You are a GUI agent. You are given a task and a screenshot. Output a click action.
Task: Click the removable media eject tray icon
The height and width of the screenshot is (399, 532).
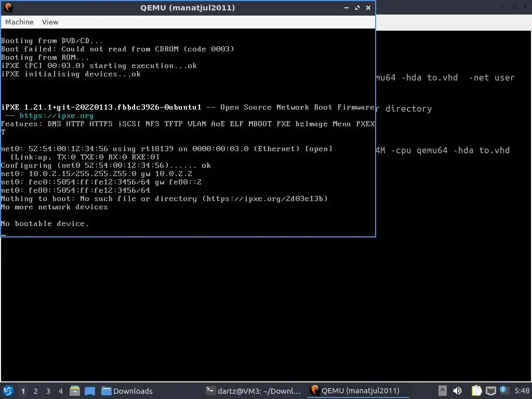[x=443, y=391]
